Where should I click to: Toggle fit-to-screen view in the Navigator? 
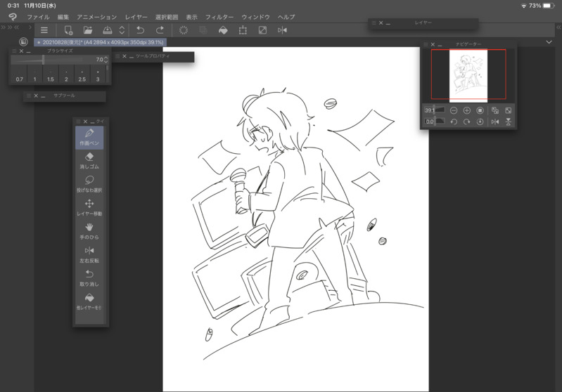click(508, 110)
